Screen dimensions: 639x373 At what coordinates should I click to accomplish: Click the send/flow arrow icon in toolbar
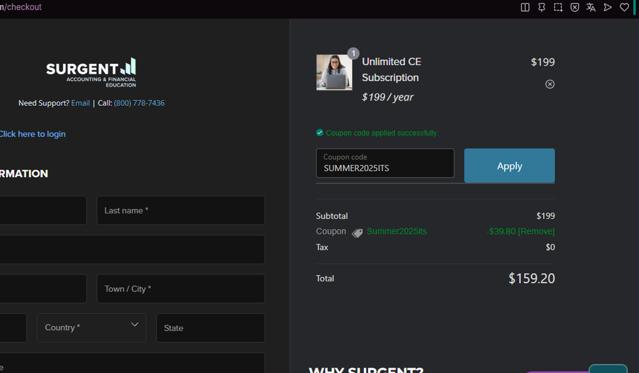click(x=608, y=7)
